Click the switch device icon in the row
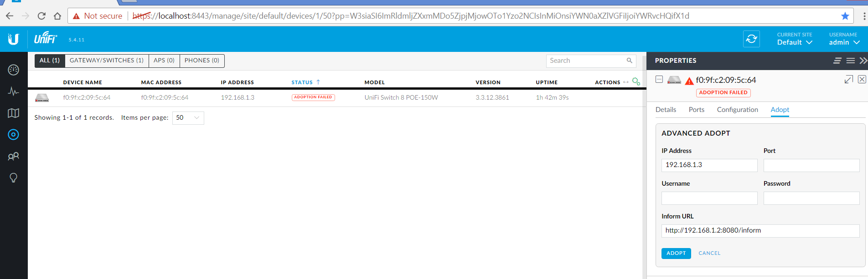Image resolution: width=868 pixels, height=279 pixels. tap(42, 98)
